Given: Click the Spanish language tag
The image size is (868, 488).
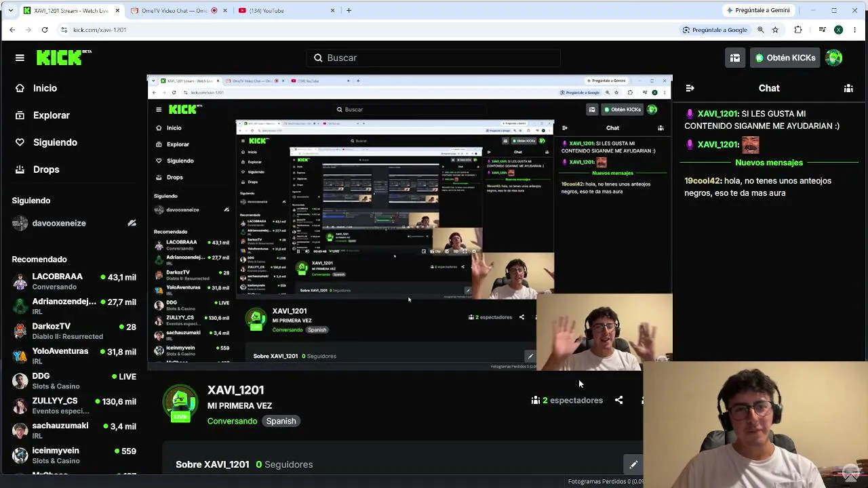Looking at the screenshot, I should [x=281, y=421].
